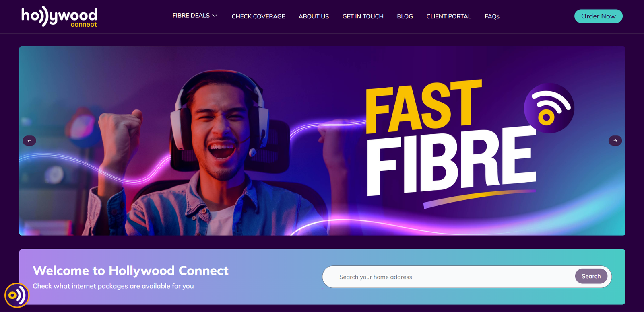Go to About Us page
Viewport: 644px width, 312px height.
click(314, 16)
